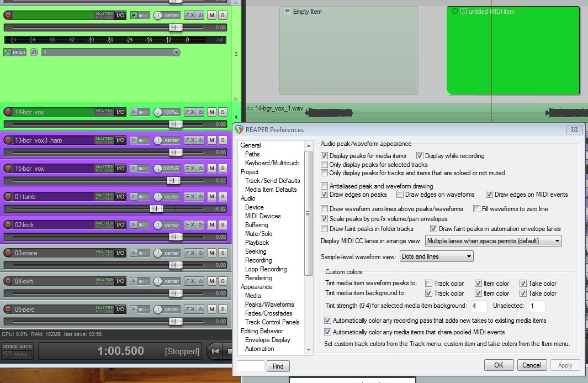Toggle Scale peaks by pre-fx volume/pan envelopes
Image resolution: width=588 pixels, height=383 pixels.
pos(325,218)
